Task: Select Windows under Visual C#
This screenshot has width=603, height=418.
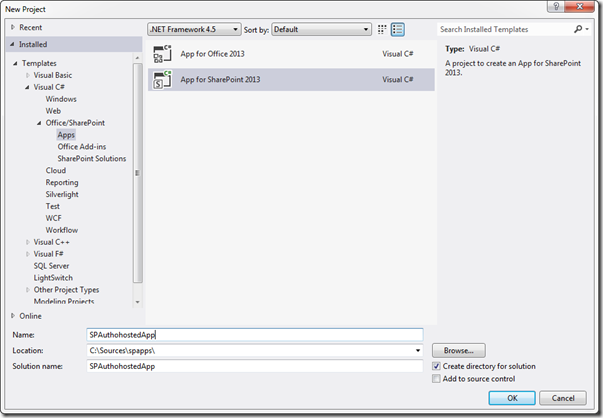Action: tap(61, 99)
